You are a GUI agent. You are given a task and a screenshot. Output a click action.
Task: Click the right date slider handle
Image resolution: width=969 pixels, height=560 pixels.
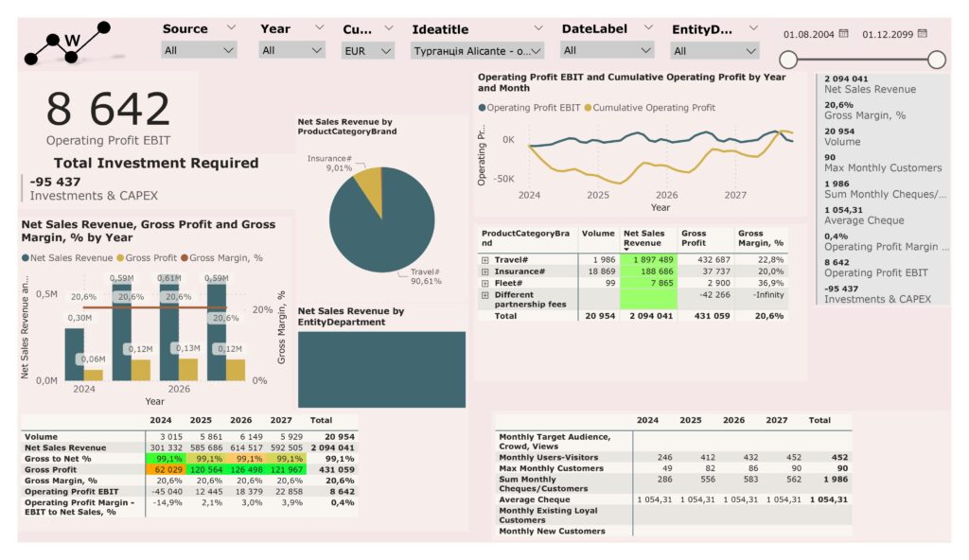point(936,60)
